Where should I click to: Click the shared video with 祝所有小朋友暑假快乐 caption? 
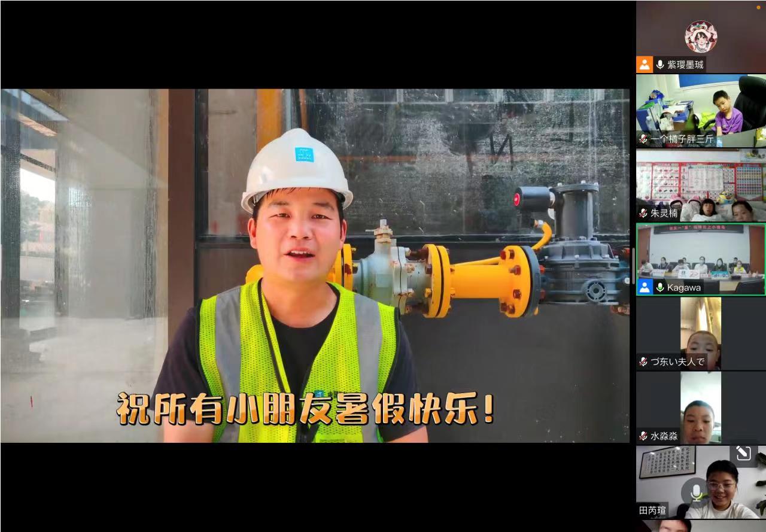point(315,266)
